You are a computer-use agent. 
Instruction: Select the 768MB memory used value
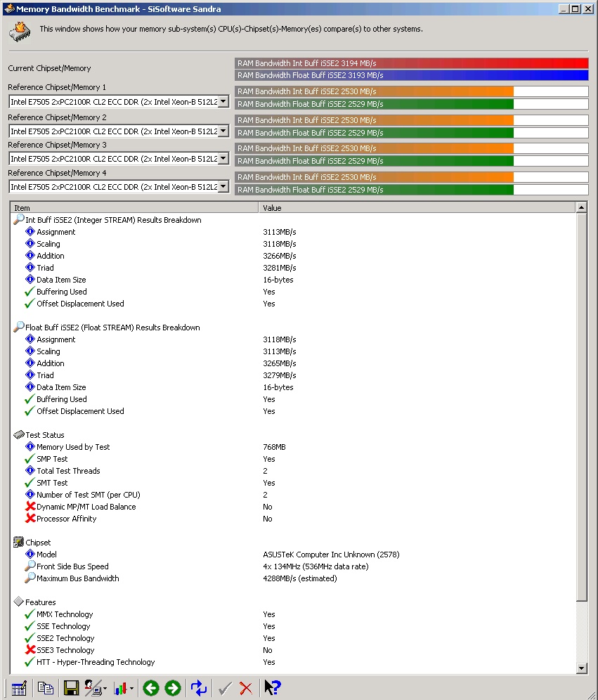tap(275, 447)
